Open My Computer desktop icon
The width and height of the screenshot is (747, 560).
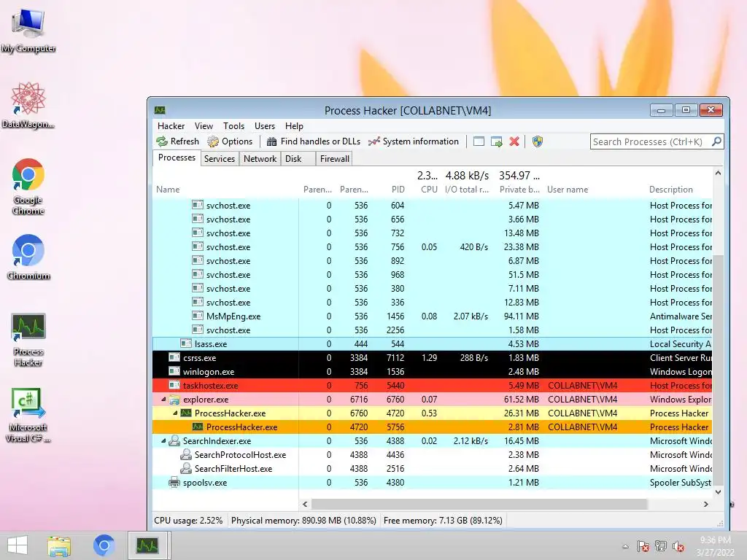coord(28,29)
